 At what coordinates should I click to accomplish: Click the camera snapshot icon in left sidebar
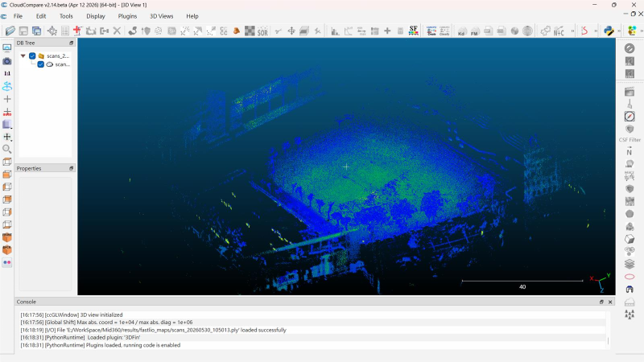tap(7, 61)
